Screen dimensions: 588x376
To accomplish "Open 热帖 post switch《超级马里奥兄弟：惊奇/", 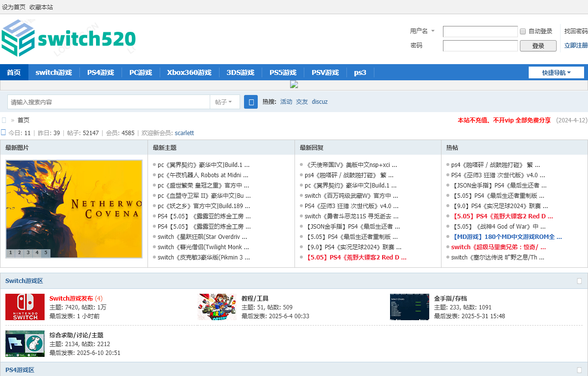I will (x=498, y=247).
